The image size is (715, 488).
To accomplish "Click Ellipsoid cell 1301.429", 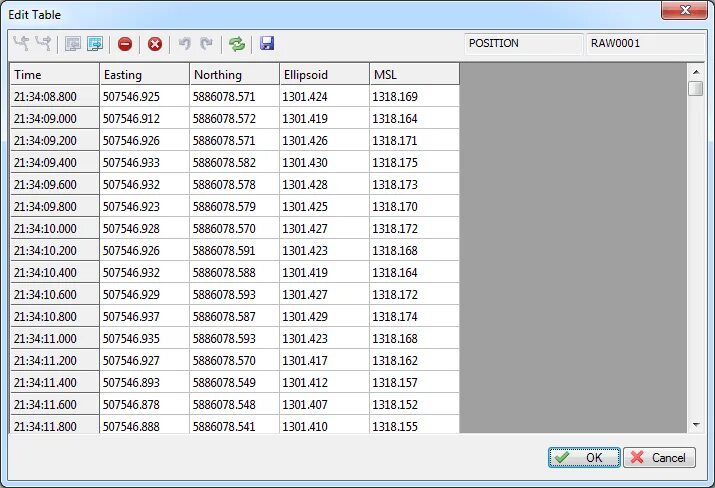I will click(324, 316).
